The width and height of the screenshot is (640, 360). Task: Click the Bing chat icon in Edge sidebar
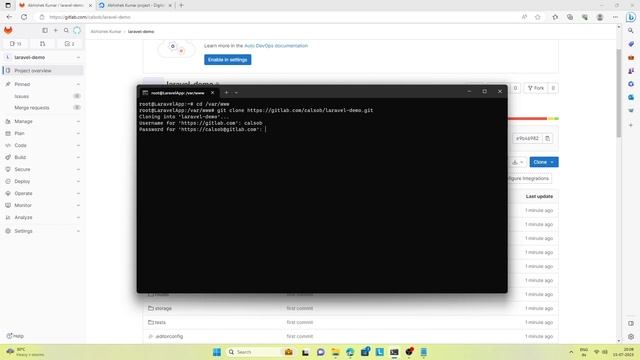631,17
